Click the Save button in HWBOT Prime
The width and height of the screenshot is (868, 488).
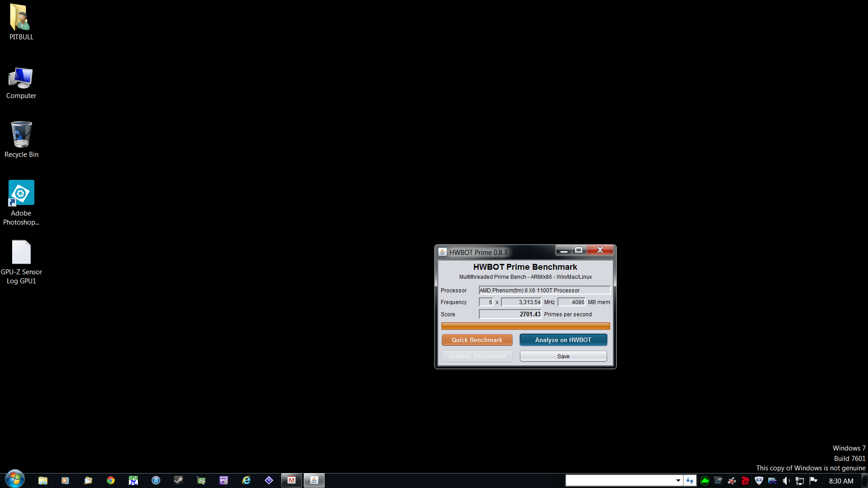click(563, 357)
